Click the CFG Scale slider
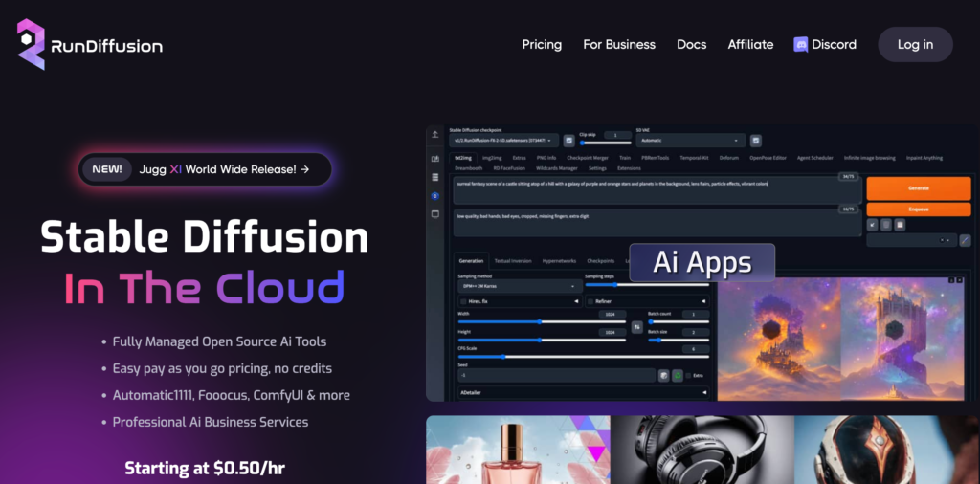Viewport: 980px width, 484px height. pyautogui.click(x=583, y=357)
